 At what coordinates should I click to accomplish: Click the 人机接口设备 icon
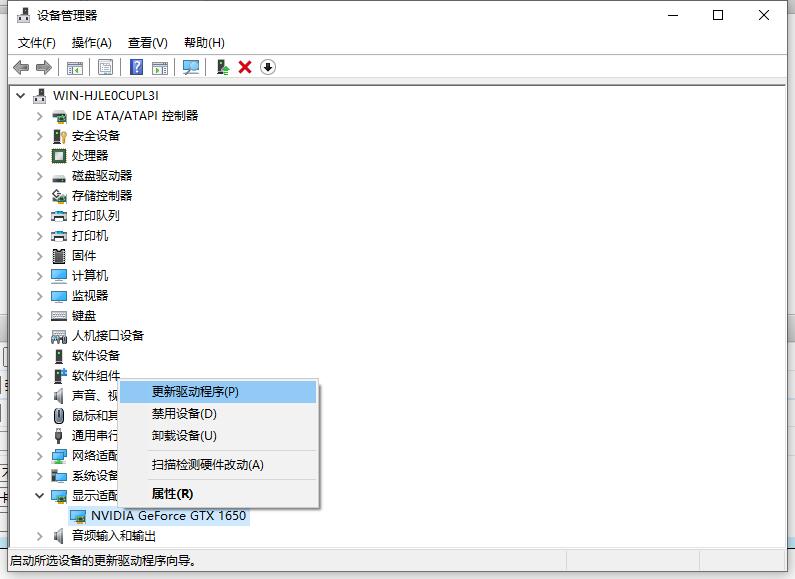tap(59, 336)
